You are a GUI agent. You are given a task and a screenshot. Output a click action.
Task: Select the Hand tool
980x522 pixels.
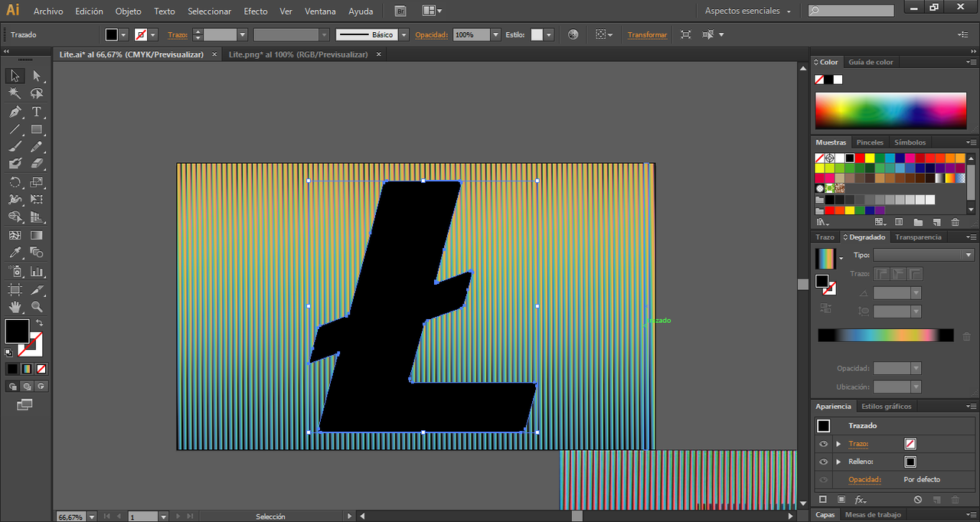[x=15, y=307]
